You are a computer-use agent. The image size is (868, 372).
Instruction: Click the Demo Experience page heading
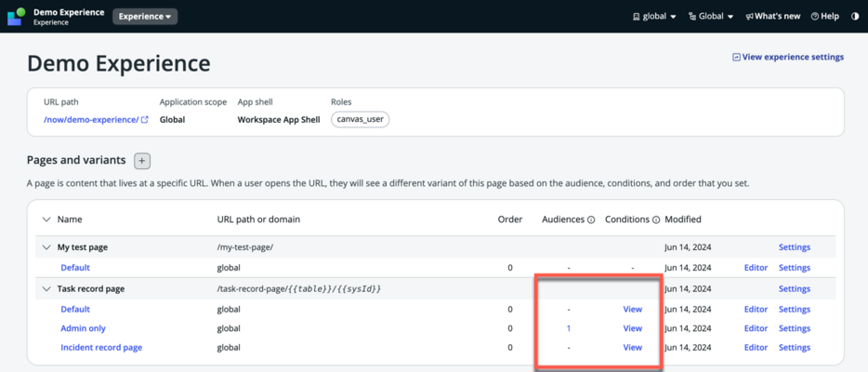coord(118,63)
